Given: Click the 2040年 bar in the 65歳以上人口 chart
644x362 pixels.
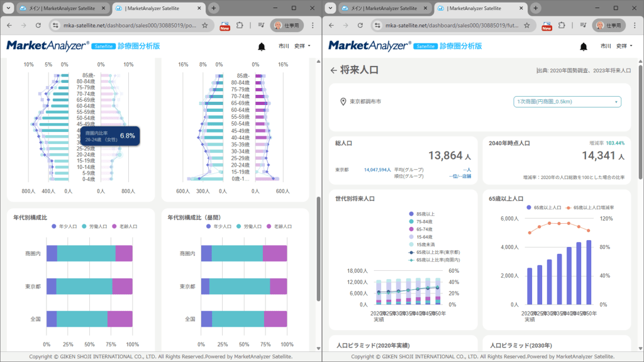Looking at the screenshot, I should point(569,275).
